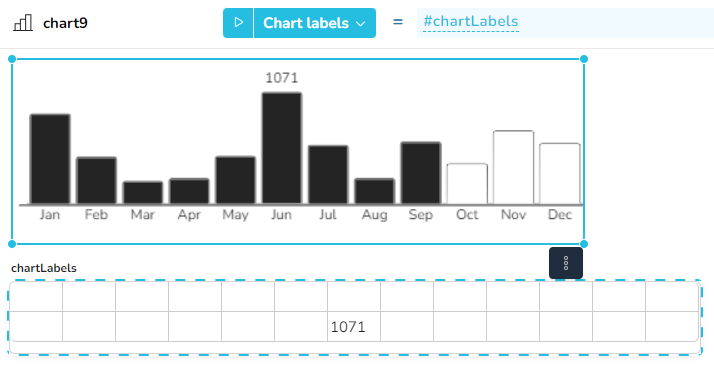Click the chartLabels table title
This screenshot has width=714, height=366.
coord(44,268)
